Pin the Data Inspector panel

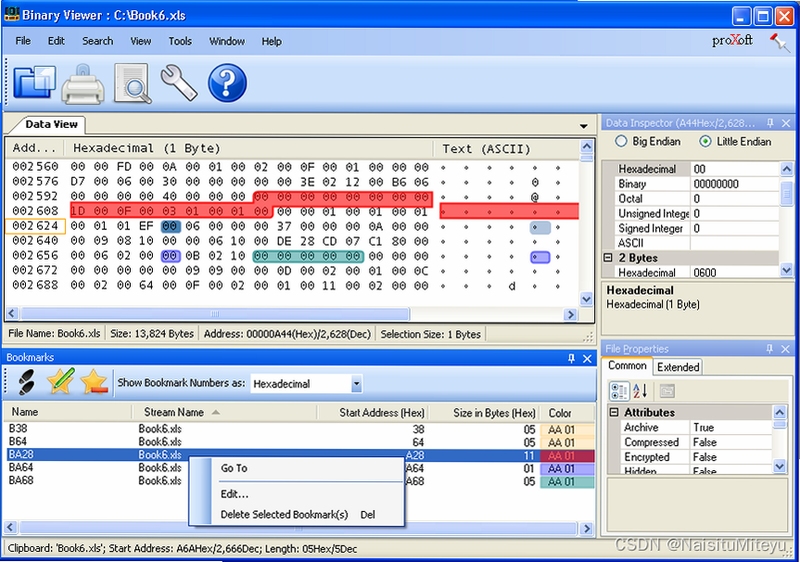click(x=770, y=123)
